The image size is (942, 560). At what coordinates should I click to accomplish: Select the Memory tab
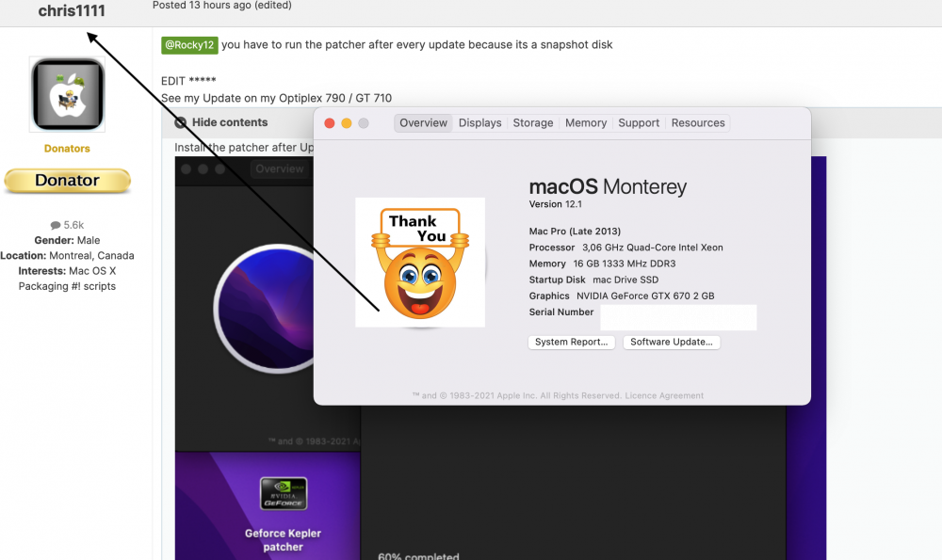[x=586, y=123]
